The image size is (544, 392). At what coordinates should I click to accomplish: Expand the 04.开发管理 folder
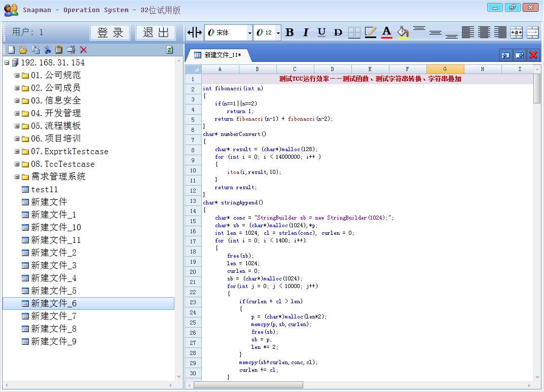pos(17,114)
